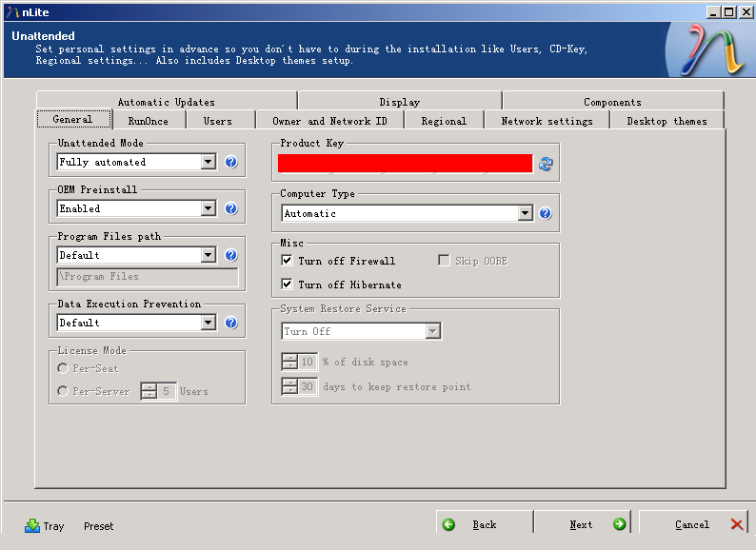Expand the OEM Preinstall dropdown
756x550 pixels.
click(x=209, y=208)
